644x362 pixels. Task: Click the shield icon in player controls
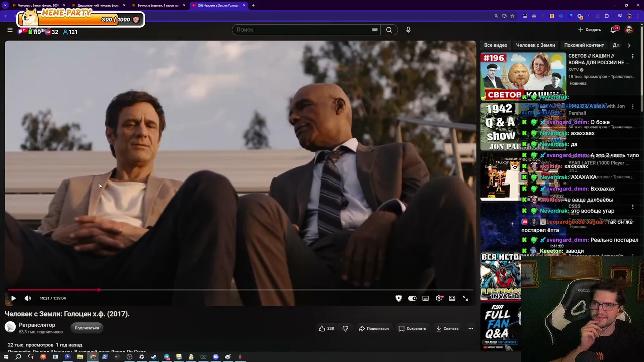399,298
